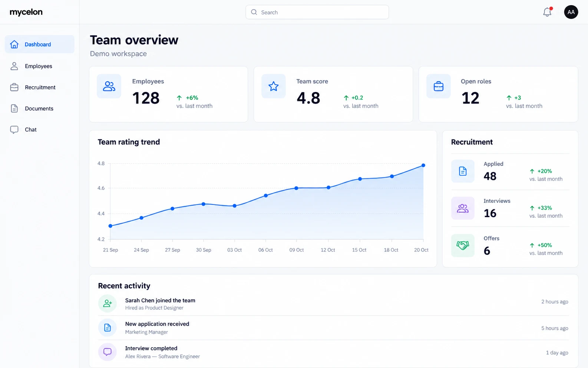Click the Sarah Chen user-plus activity icon
This screenshot has height=368, width=588.
[108, 303]
